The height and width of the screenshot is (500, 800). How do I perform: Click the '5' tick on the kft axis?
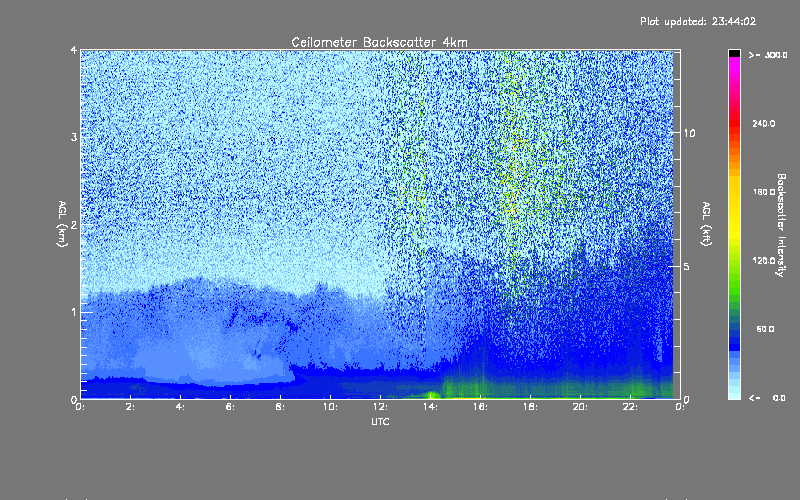687,266
